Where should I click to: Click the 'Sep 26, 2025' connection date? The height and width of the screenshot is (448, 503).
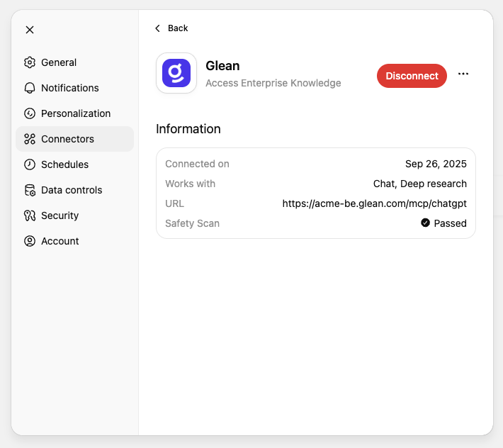[436, 164]
